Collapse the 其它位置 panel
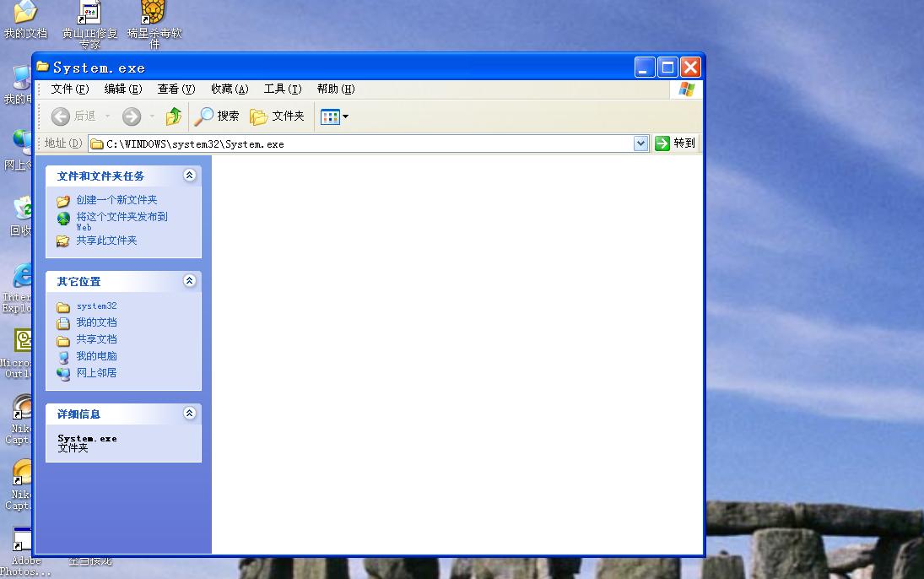This screenshot has width=924, height=579. pos(189,281)
